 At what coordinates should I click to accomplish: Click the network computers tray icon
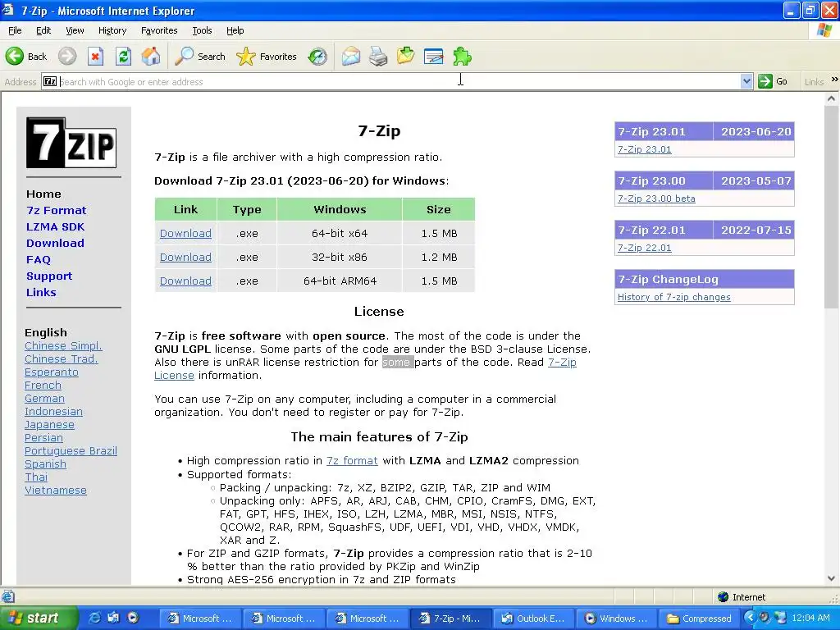point(781,618)
